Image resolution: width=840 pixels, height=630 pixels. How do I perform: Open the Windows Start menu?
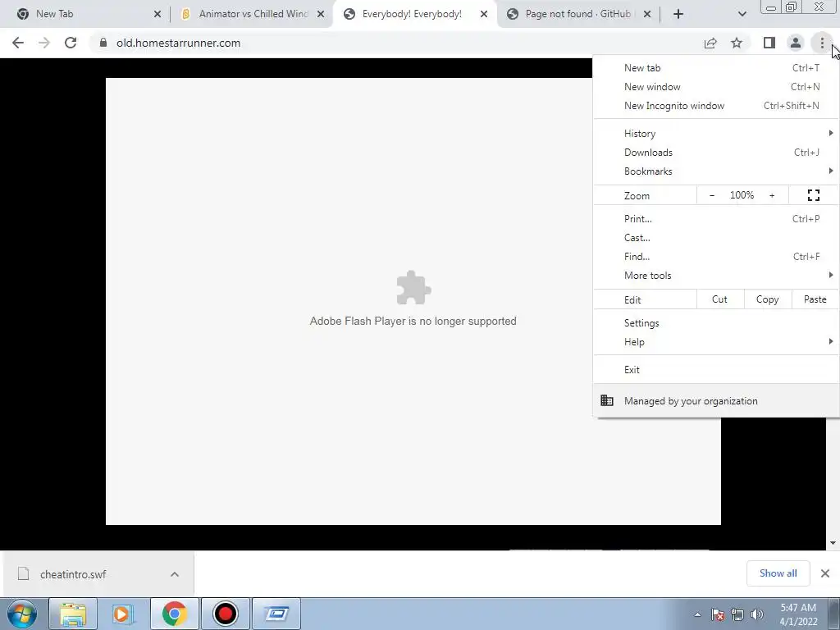(22, 614)
